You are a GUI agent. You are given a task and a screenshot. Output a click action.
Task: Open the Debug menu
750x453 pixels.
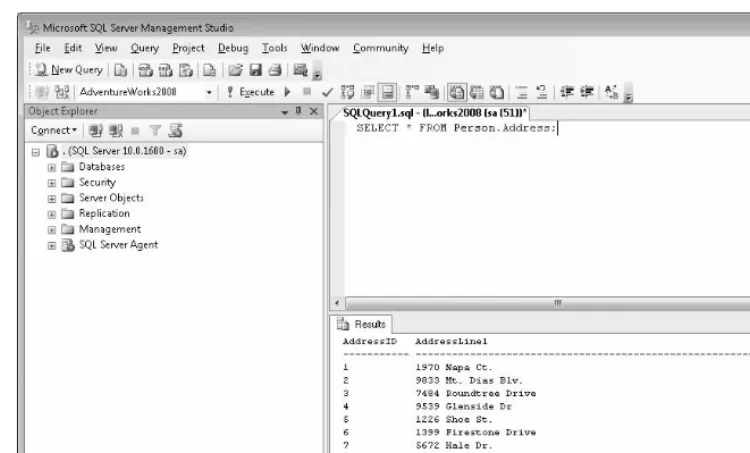point(233,48)
